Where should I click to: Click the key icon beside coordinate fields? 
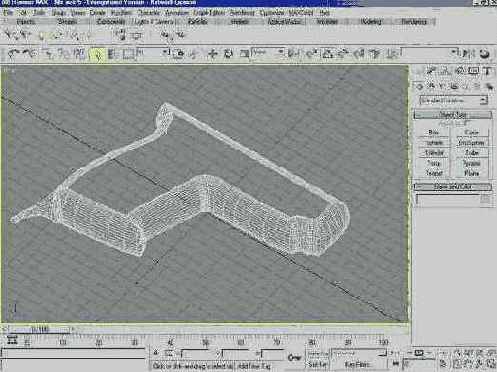coord(294,358)
